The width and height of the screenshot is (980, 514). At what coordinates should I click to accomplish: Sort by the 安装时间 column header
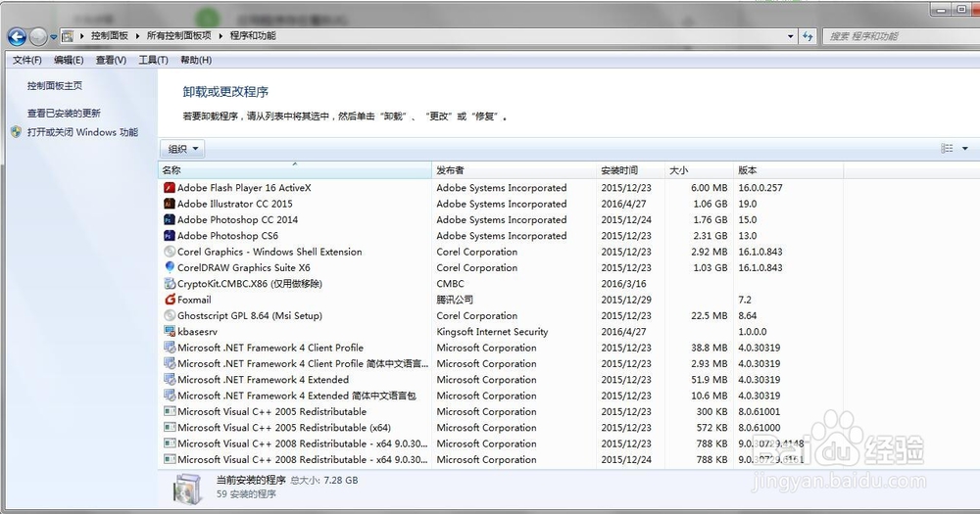(630, 170)
